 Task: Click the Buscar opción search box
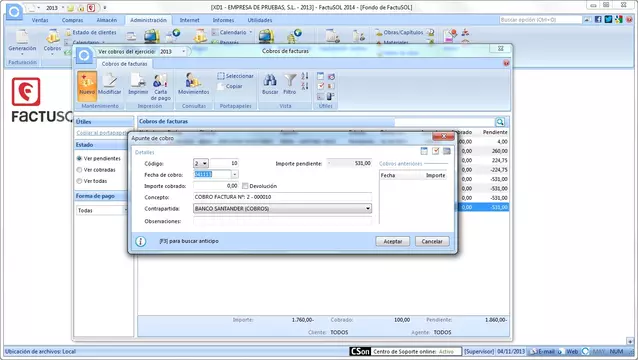tap(540, 20)
